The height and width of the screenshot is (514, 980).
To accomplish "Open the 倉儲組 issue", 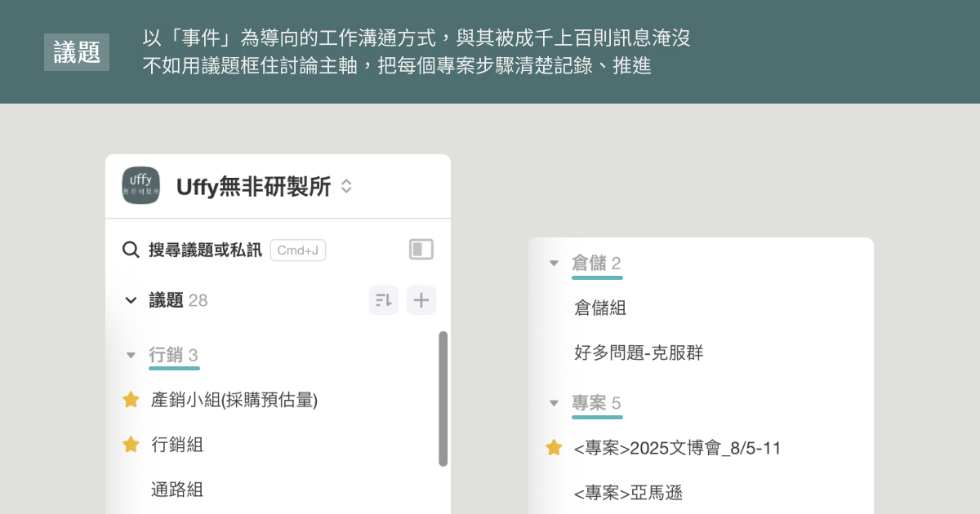I will coord(600,308).
